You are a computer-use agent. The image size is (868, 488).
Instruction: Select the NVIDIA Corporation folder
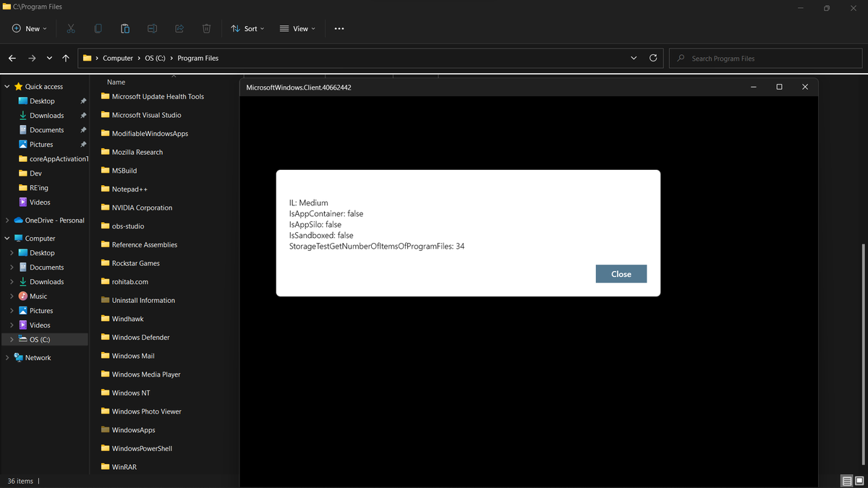137,207
